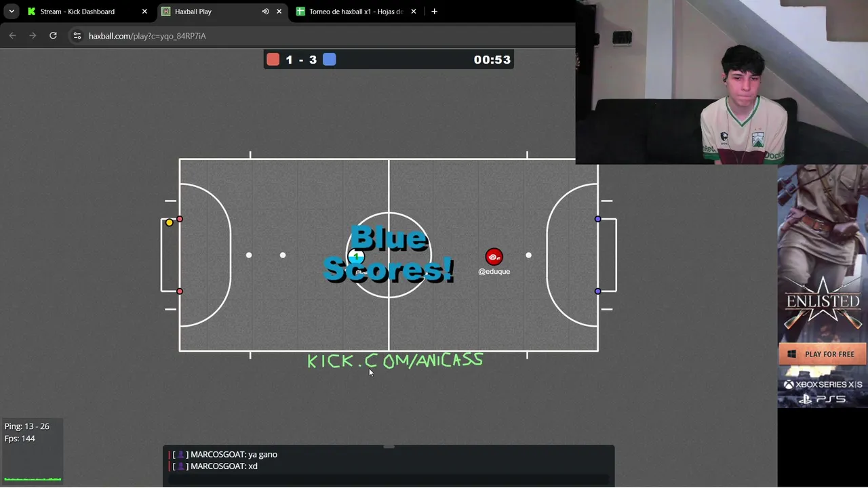
Task: Click the top blue goalpost on right goal
Action: pos(597,219)
